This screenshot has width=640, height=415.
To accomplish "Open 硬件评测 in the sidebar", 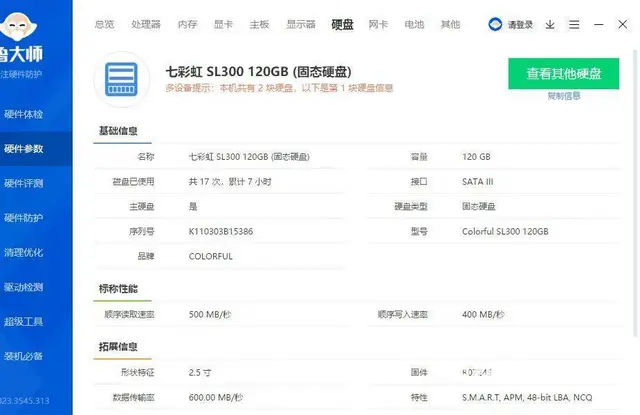I will [x=23, y=183].
